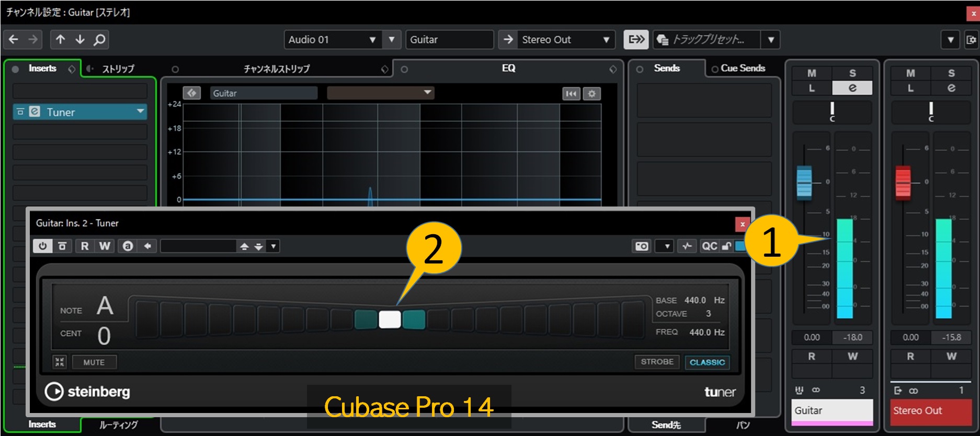Toggle Tuner plug-in power button
This screenshot has width=980, height=436.
[43, 246]
